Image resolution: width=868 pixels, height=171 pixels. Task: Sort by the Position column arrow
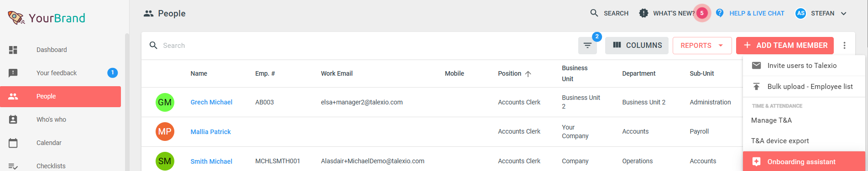pos(528,74)
